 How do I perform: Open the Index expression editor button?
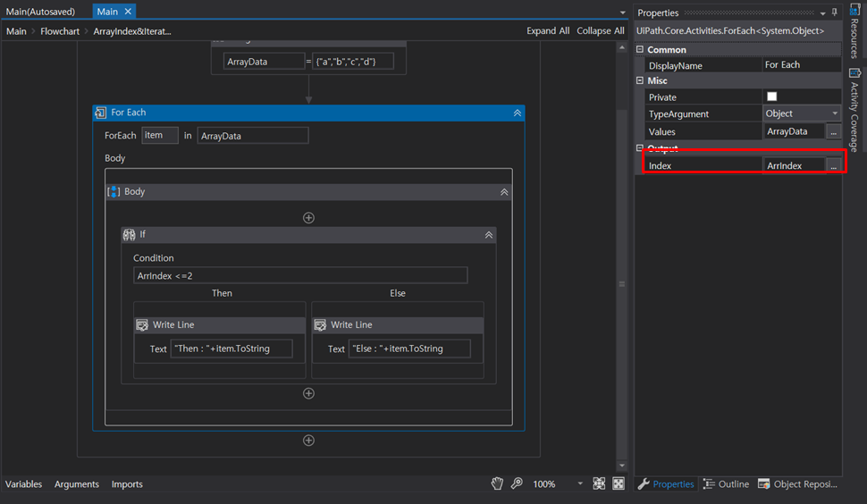pos(833,165)
